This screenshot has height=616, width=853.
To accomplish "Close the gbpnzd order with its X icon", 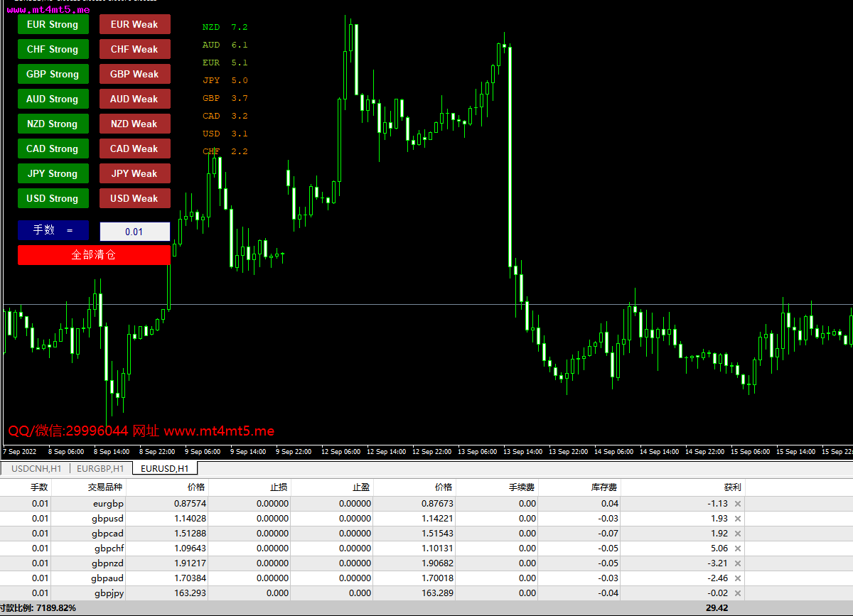I will pyautogui.click(x=737, y=563).
